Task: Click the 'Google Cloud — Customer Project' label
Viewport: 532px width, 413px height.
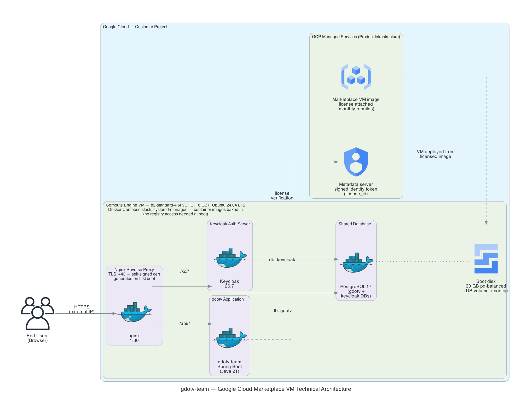Action: [135, 27]
